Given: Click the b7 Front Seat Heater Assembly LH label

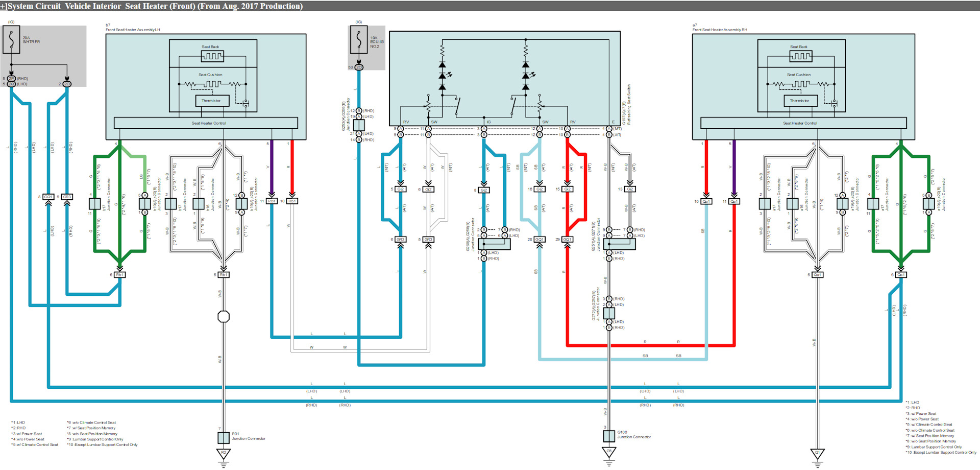Looking at the screenshot, I should tap(133, 28).
